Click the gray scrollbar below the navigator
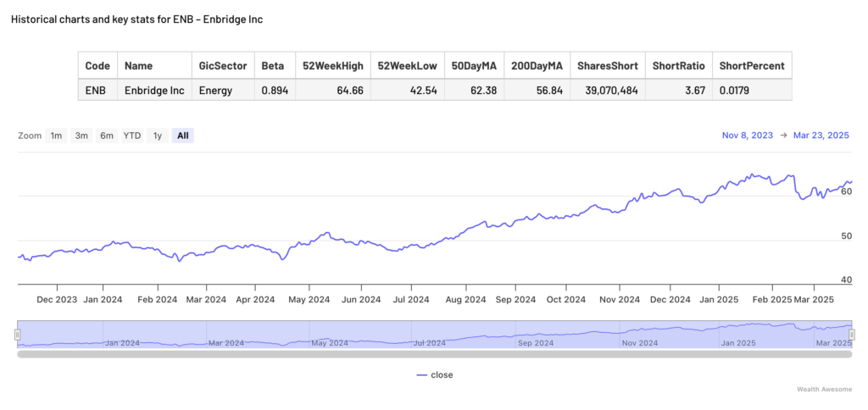Viewport: 868px width, 410px height. [x=434, y=353]
